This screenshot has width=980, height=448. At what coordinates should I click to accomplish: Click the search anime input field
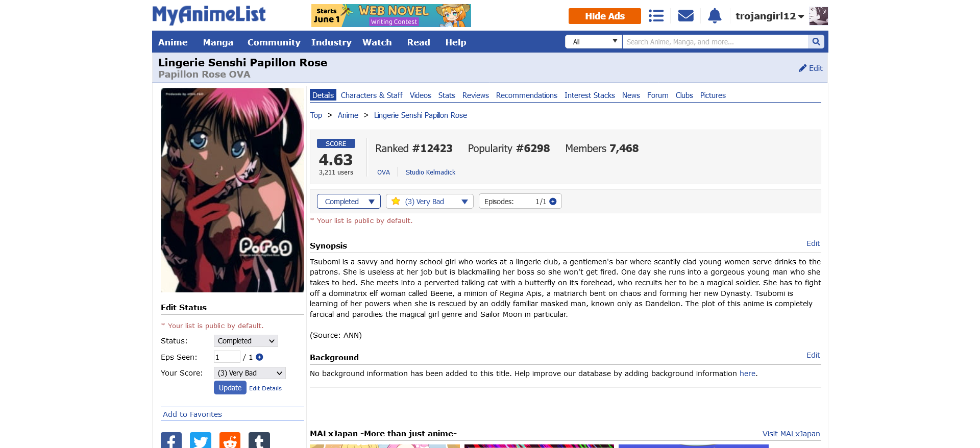pyautogui.click(x=715, y=42)
